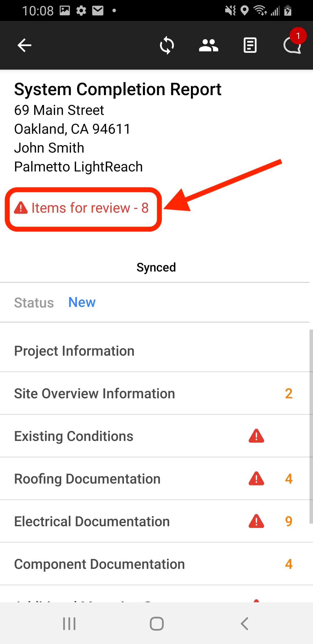
Task: Open Roofing Documentation section
Action: point(87,479)
